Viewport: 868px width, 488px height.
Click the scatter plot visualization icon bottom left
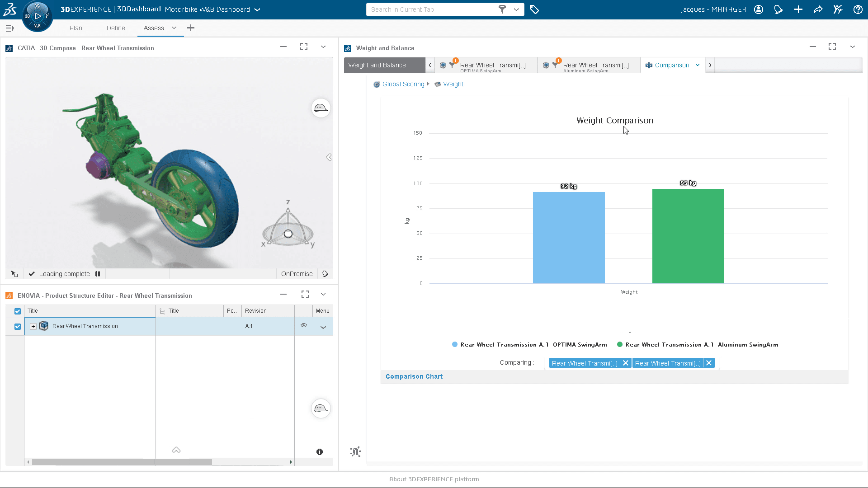(x=355, y=452)
